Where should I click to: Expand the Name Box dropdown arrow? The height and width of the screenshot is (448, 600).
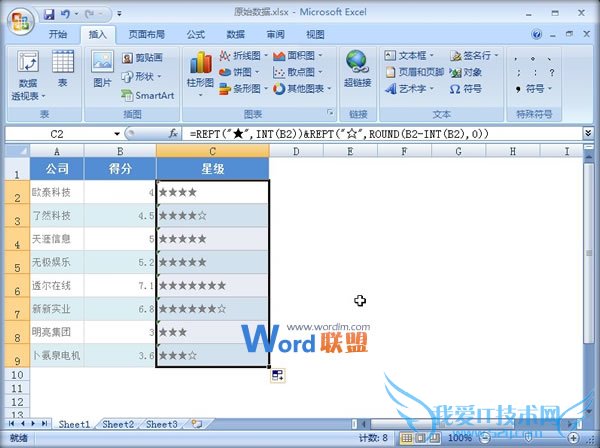click(x=117, y=134)
